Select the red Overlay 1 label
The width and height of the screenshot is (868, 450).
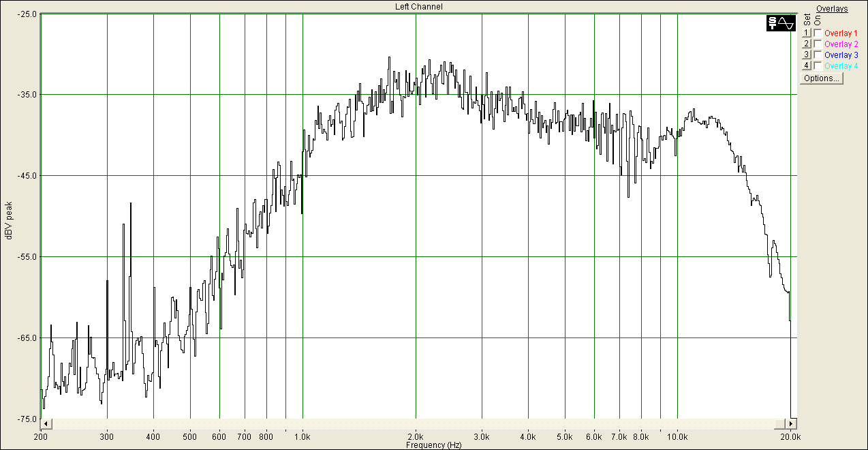(841, 33)
